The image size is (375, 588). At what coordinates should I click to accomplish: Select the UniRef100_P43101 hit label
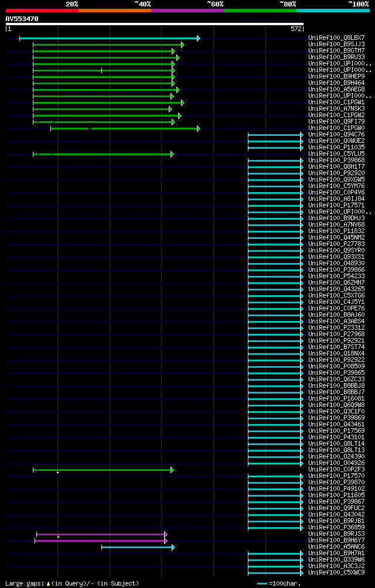coord(336,437)
